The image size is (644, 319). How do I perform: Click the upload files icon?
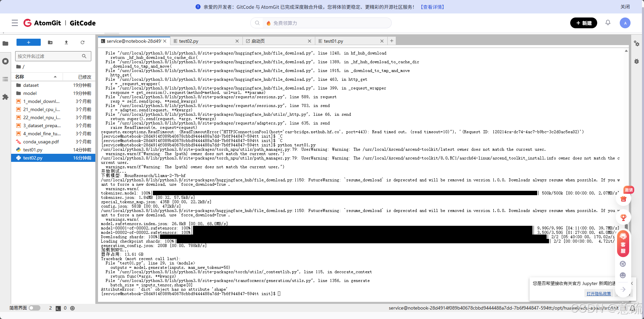pos(66,42)
